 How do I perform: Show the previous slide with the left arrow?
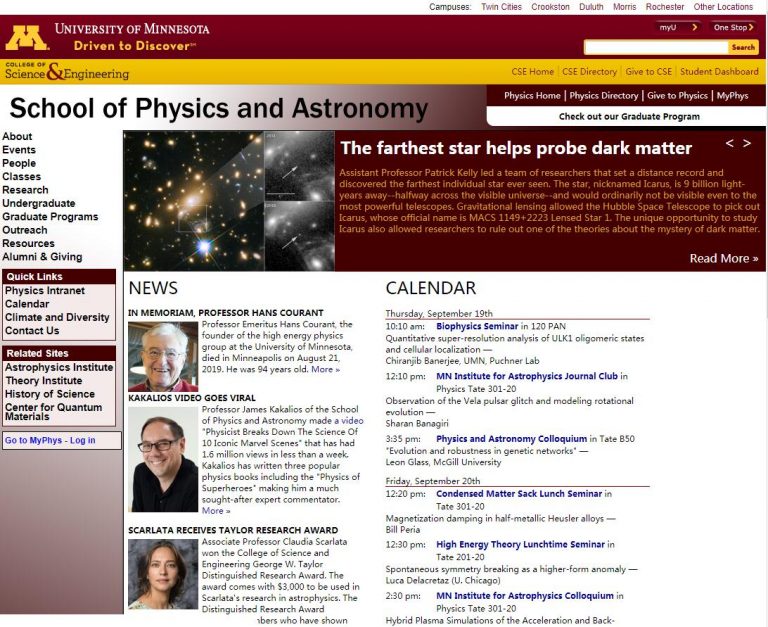[x=730, y=143]
